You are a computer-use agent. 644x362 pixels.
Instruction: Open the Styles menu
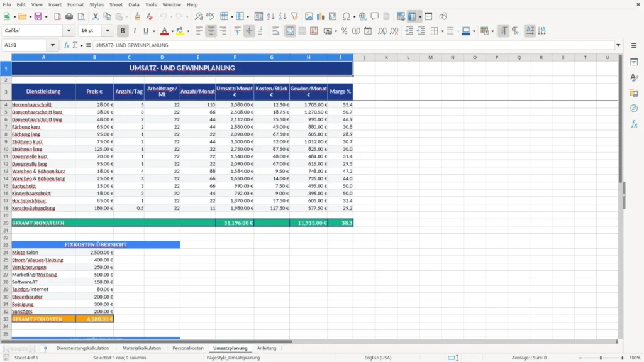click(x=96, y=4)
